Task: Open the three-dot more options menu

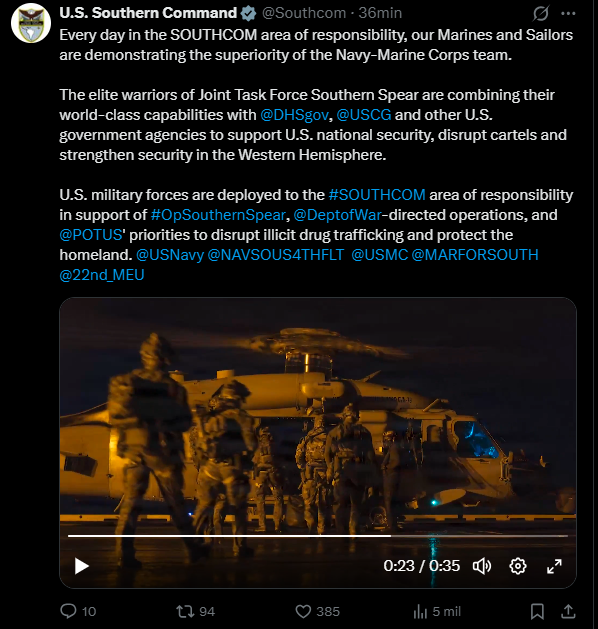Action: (568, 14)
